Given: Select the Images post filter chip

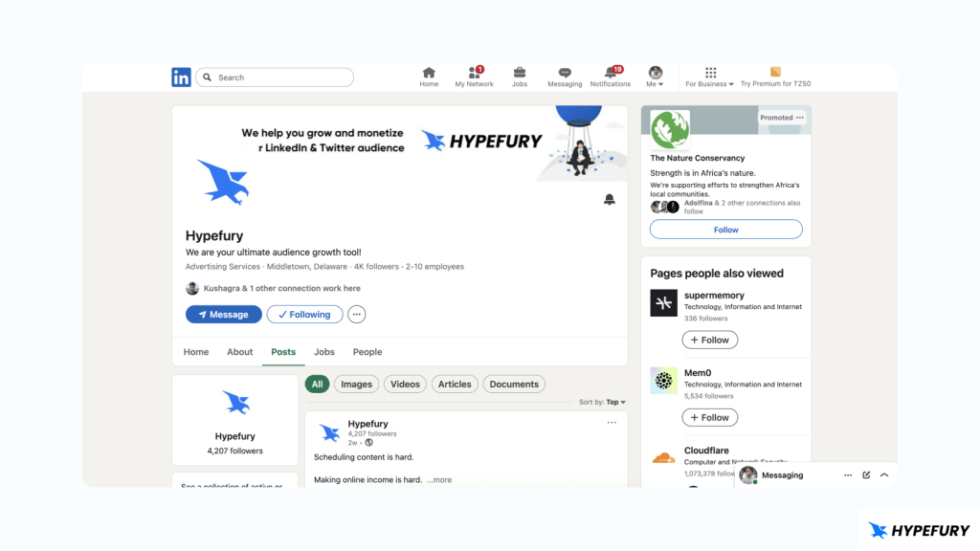Looking at the screenshot, I should (356, 385).
